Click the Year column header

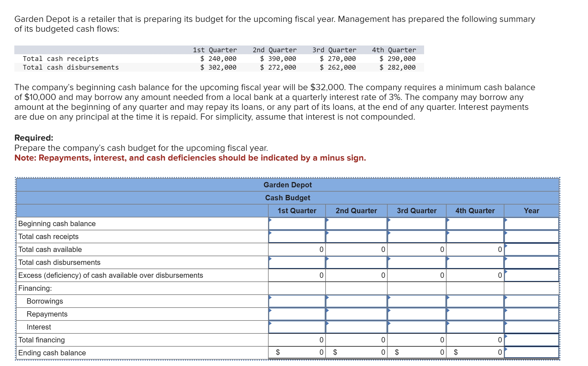pos(531,211)
